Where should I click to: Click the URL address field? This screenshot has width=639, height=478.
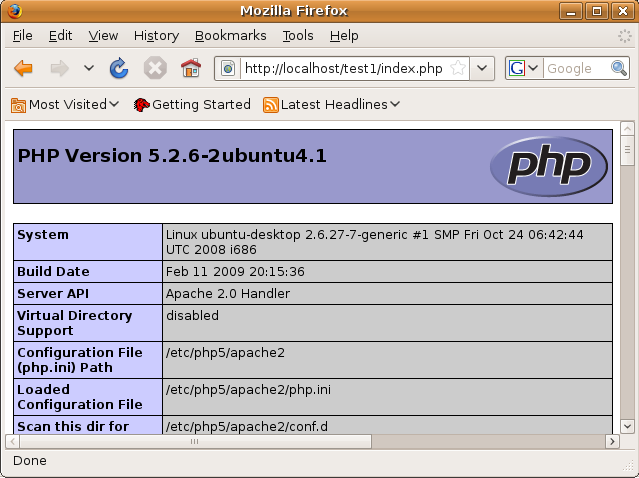[x=344, y=68]
